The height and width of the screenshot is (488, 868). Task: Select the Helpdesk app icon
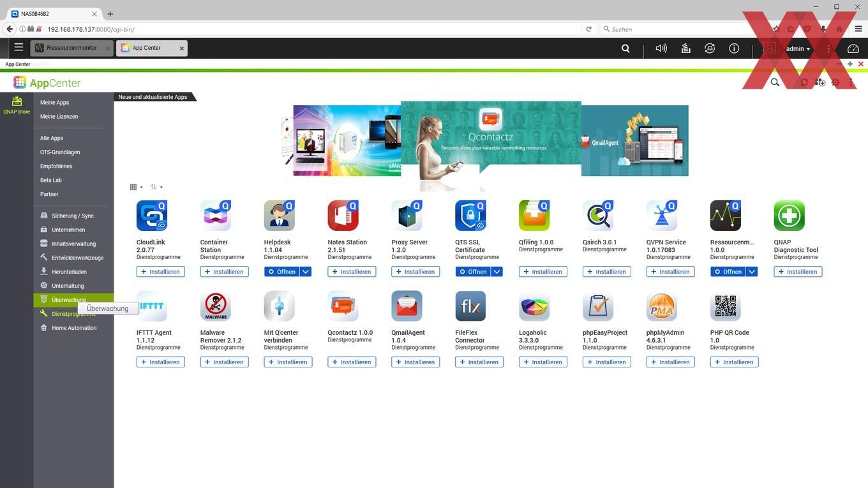point(280,216)
